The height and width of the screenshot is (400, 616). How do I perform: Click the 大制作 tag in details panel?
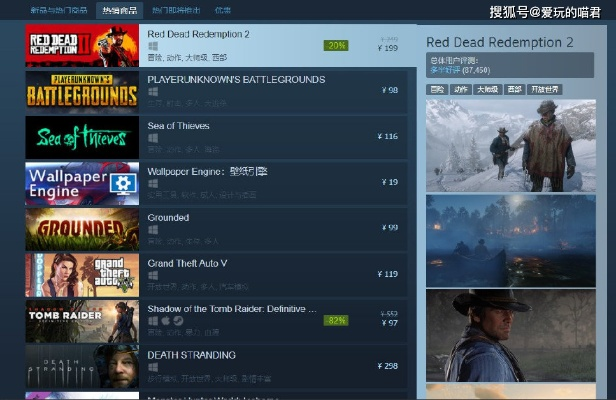click(487, 90)
